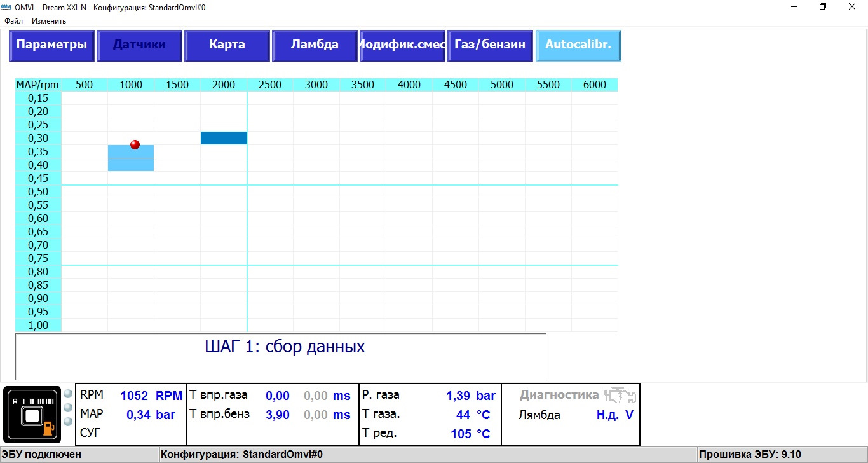
Task: Click the middle status LED indicator
Action: 68,407
